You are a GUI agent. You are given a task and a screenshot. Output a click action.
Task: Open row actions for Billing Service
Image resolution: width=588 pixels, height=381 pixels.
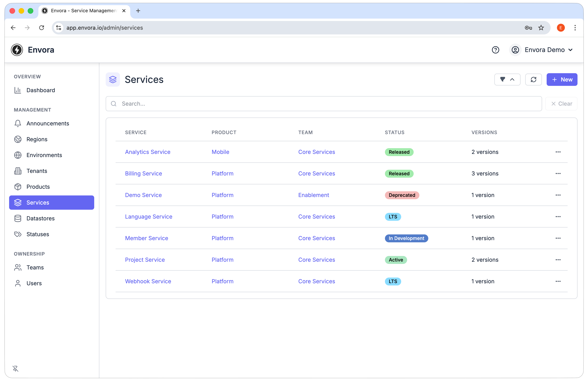pyautogui.click(x=558, y=173)
